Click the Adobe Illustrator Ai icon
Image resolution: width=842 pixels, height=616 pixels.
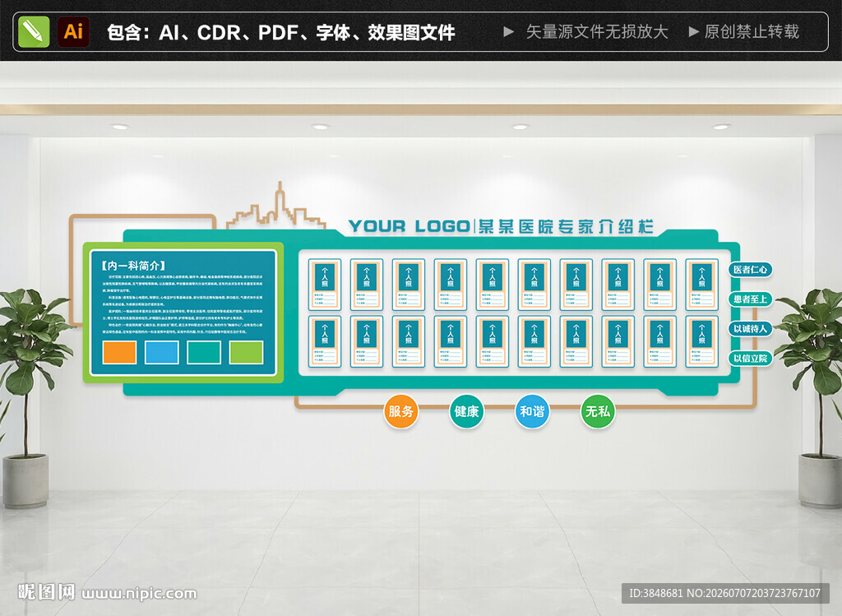click(x=73, y=32)
